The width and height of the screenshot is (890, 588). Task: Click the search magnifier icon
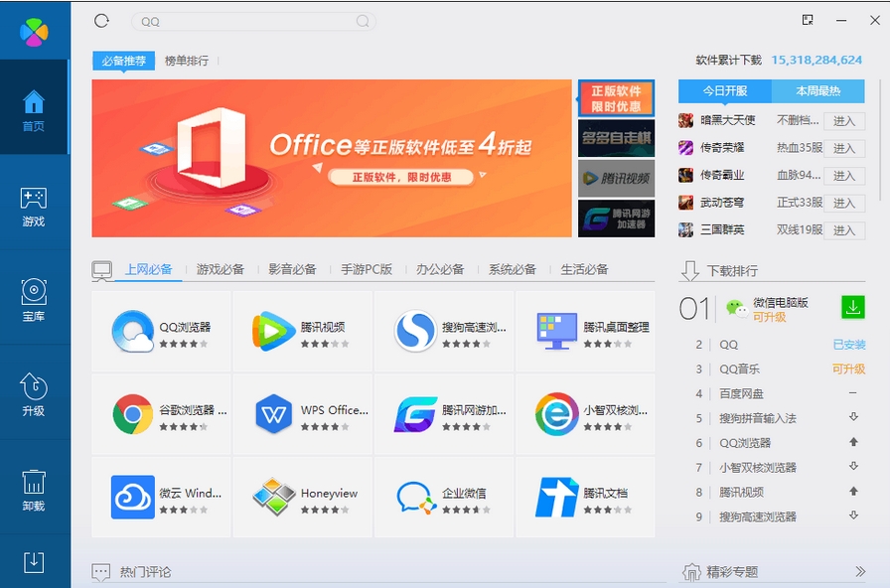(x=363, y=22)
